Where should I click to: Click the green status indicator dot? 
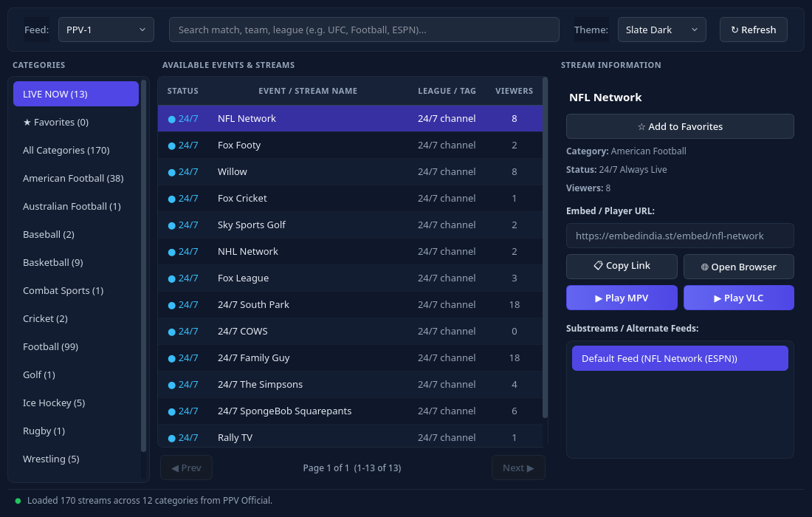[18, 501]
